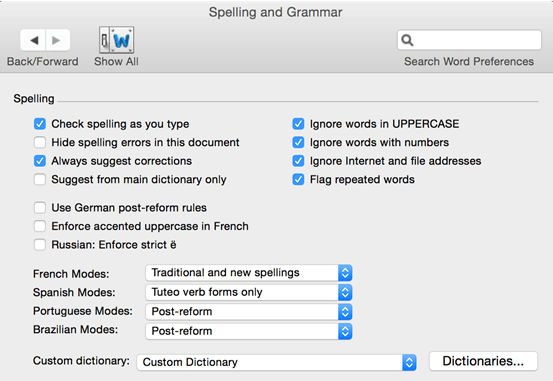Screen dimensions: 553x381
Task: Turn off Flag repeated words
Action: point(298,180)
